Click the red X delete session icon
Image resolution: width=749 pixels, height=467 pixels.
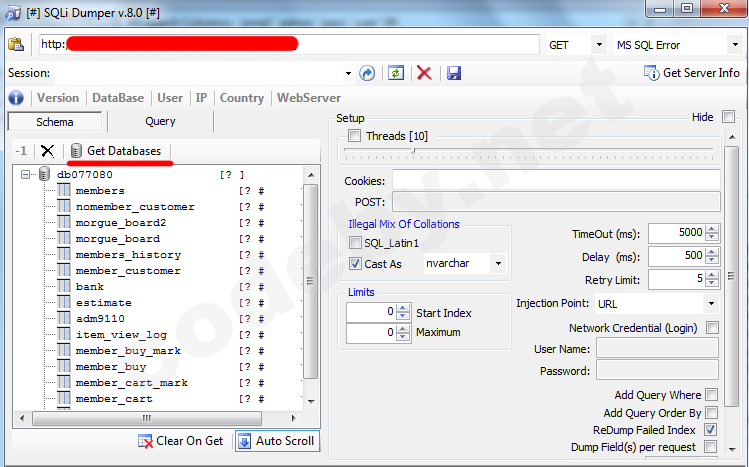click(424, 73)
